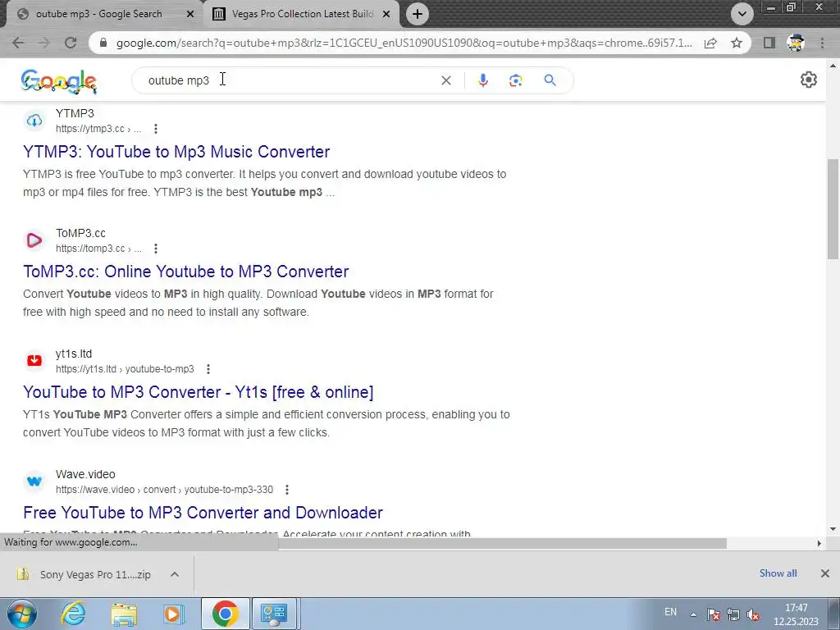Bookmark this page with the star icon
The width and height of the screenshot is (840, 630).
tap(737, 43)
